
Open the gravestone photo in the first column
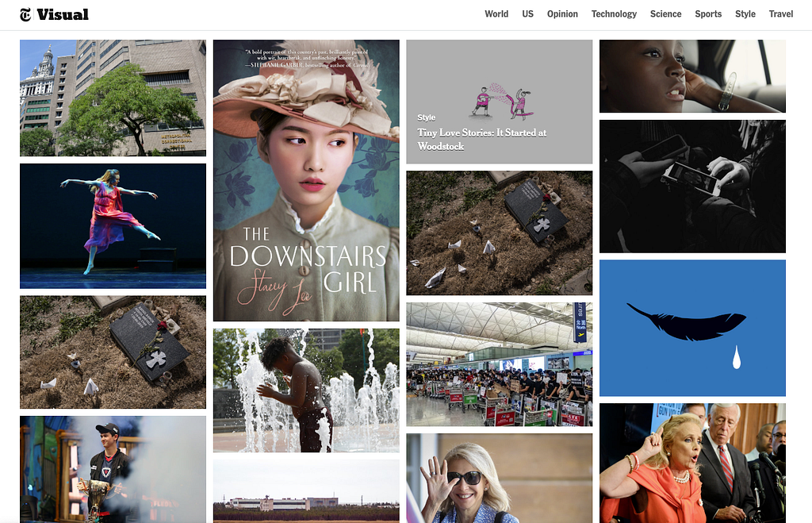coord(113,352)
